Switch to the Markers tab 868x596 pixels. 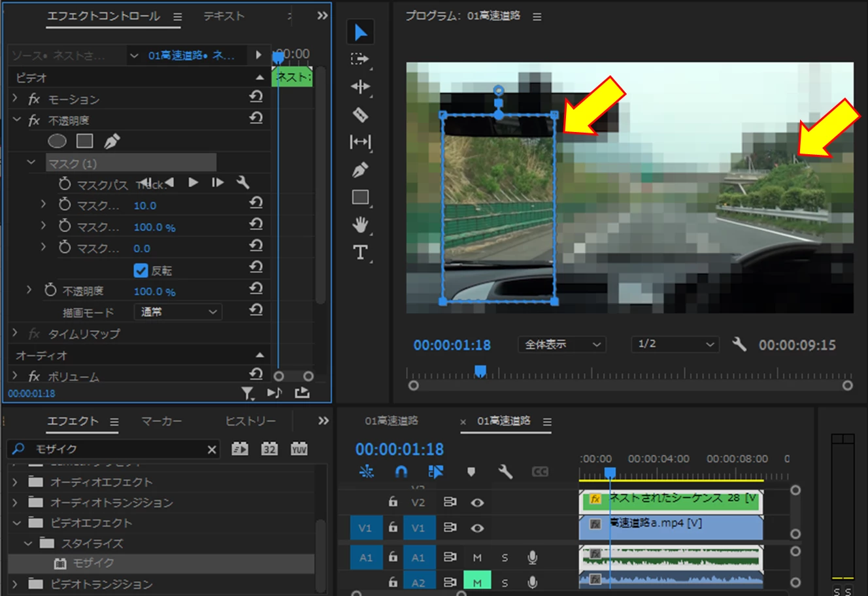pyautogui.click(x=161, y=422)
